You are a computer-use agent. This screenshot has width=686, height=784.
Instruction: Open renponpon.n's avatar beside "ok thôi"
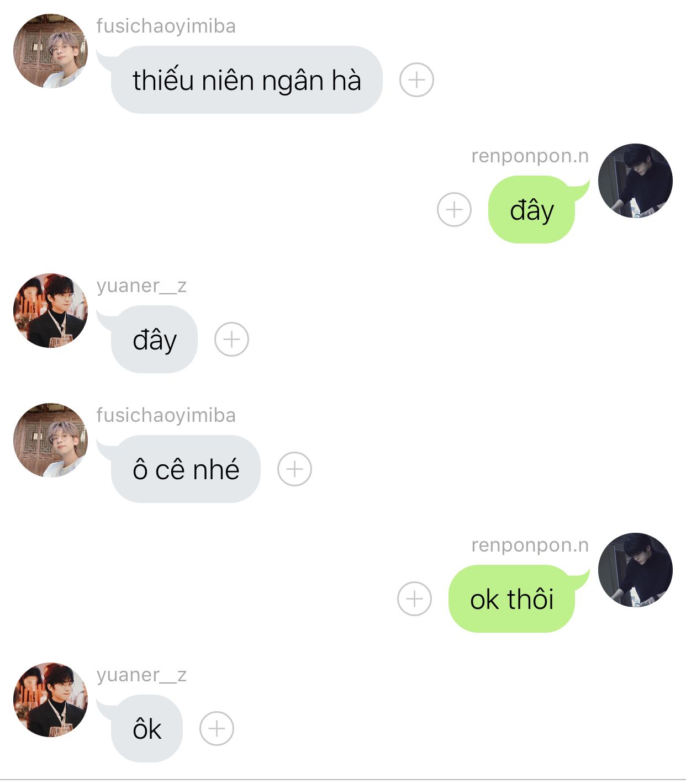(x=635, y=570)
